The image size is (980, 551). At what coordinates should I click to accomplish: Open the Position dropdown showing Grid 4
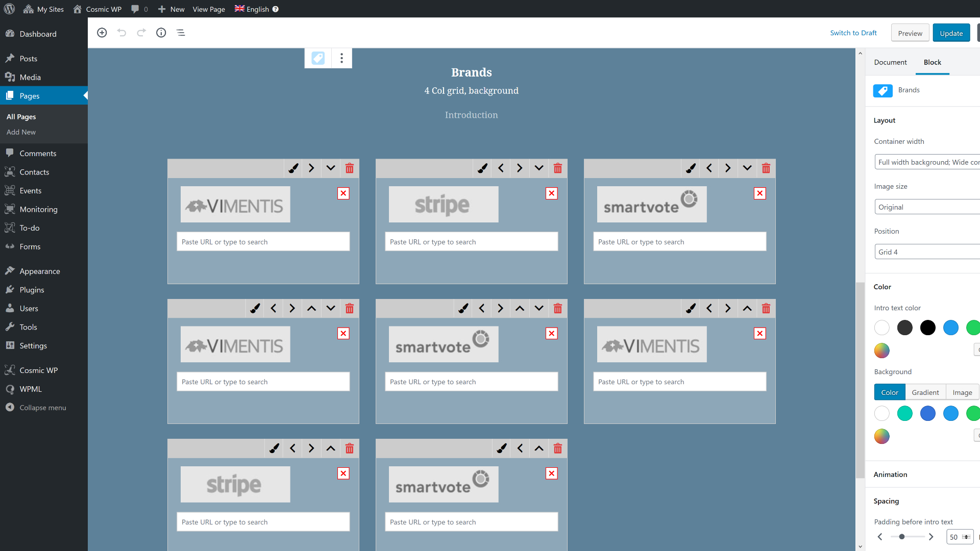927,252
